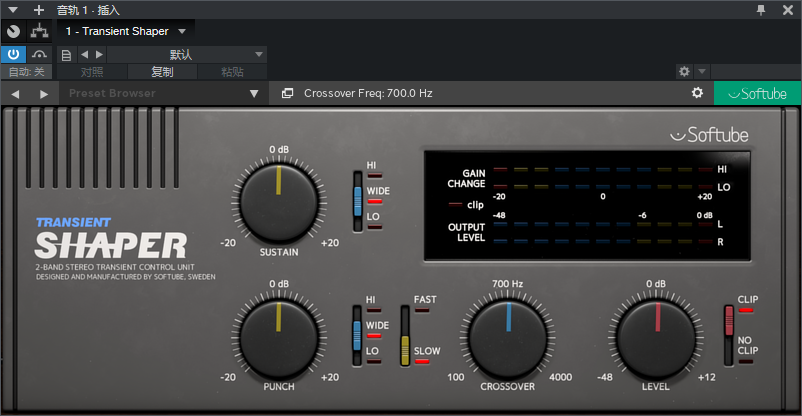Click the 复制 copy button
The image size is (802, 416).
click(x=162, y=72)
